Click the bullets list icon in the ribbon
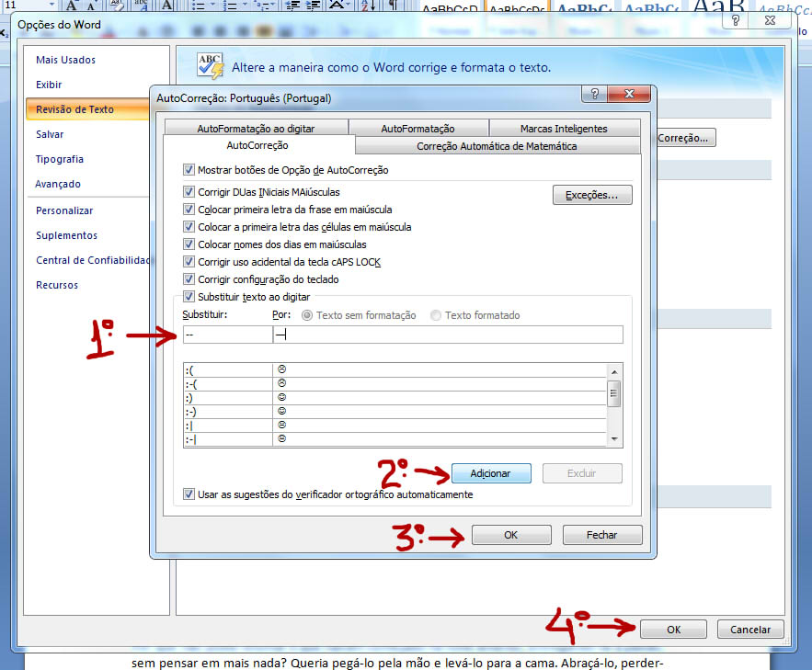 pyautogui.click(x=199, y=6)
